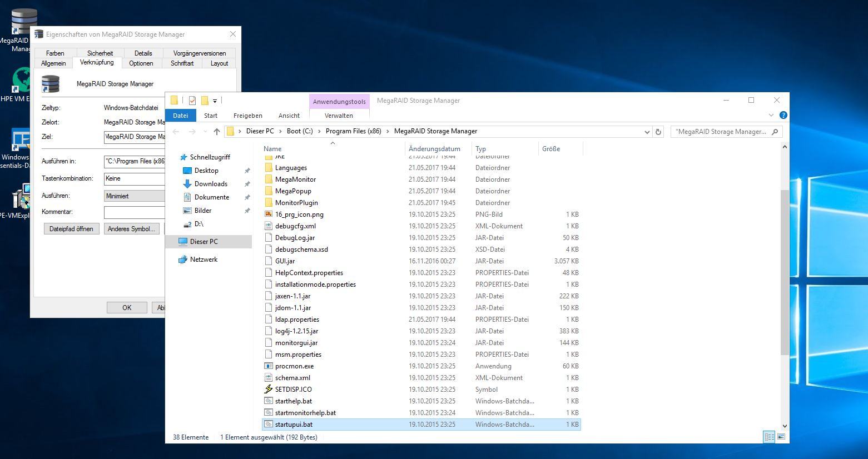The image size is (868, 459).
Task: Open Explorer quick access toolbar dropdown
Action: pyautogui.click(x=215, y=101)
